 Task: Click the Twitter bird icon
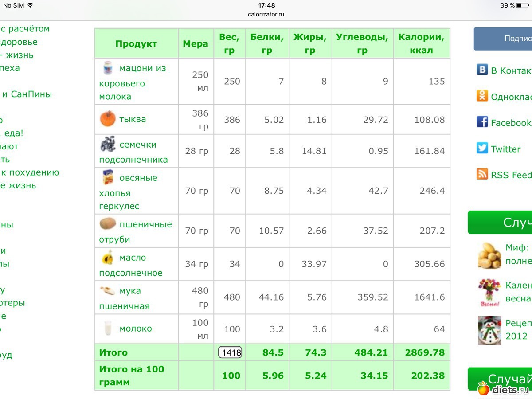tap(482, 148)
